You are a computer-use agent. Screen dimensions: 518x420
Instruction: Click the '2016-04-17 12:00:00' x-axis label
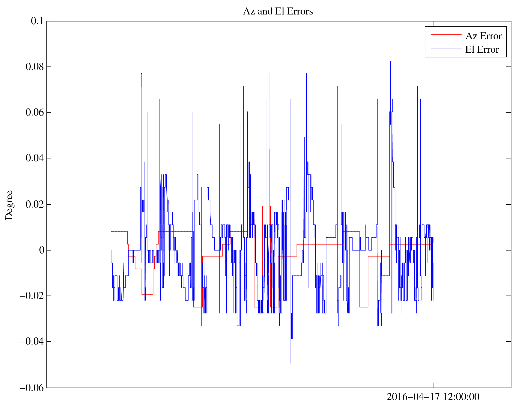pos(433,397)
